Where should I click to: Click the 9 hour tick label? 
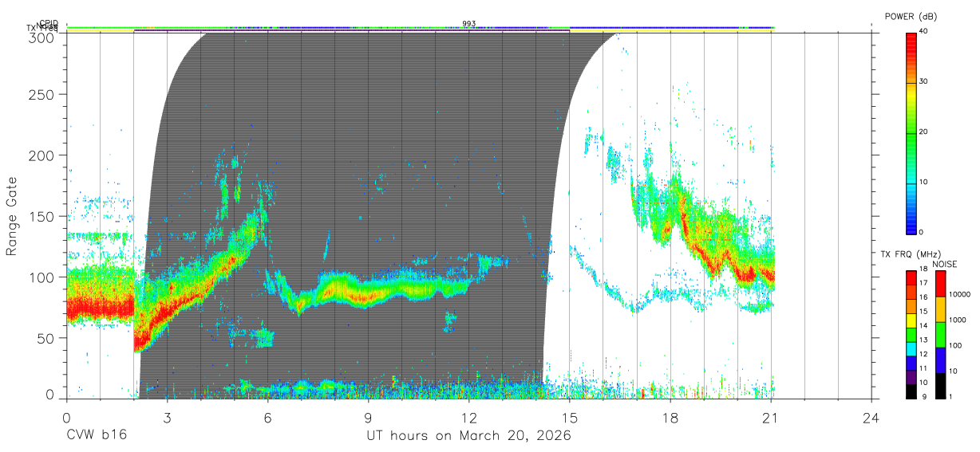[369, 417]
